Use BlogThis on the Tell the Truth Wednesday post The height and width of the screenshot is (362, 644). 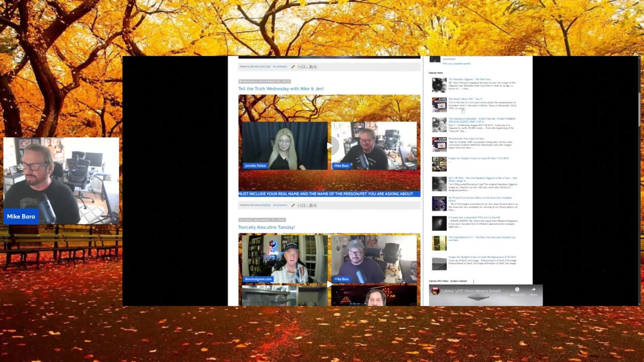coord(303,205)
